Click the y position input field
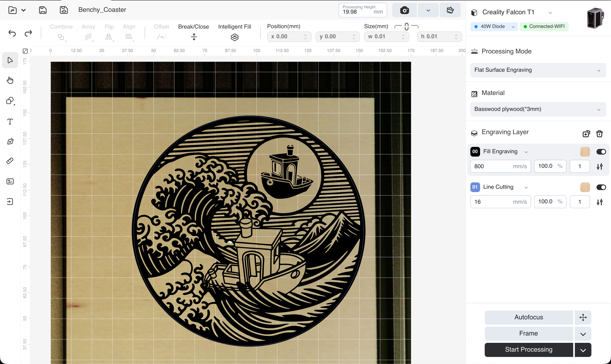The width and height of the screenshot is (611, 364). tap(338, 37)
